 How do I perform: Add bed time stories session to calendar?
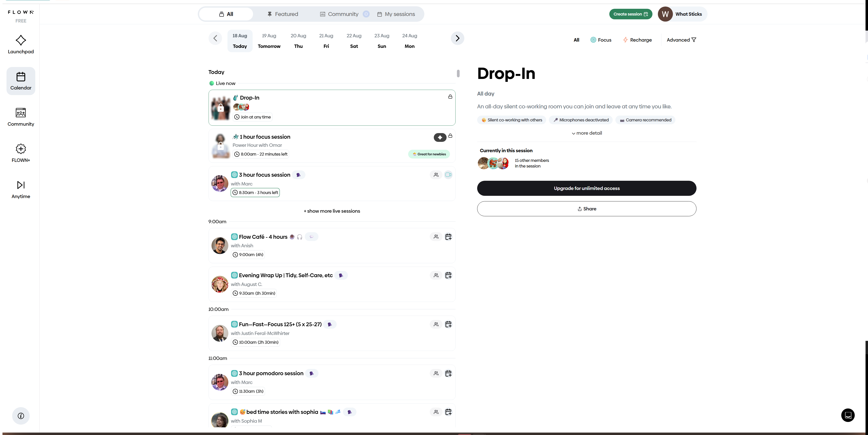tap(448, 412)
